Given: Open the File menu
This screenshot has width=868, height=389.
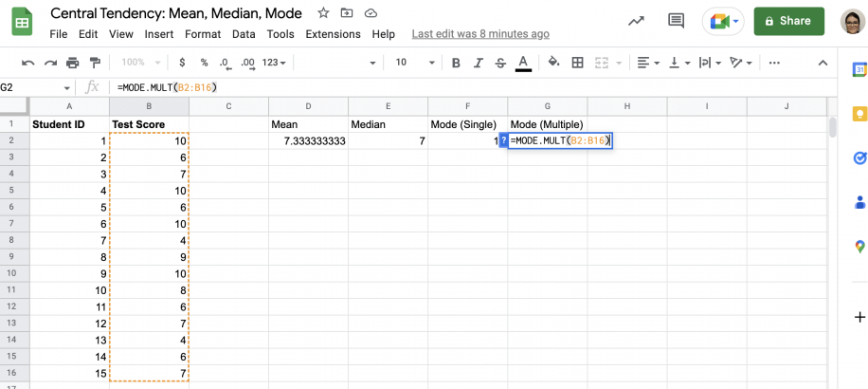Looking at the screenshot, I should click(x=58, y=34).
